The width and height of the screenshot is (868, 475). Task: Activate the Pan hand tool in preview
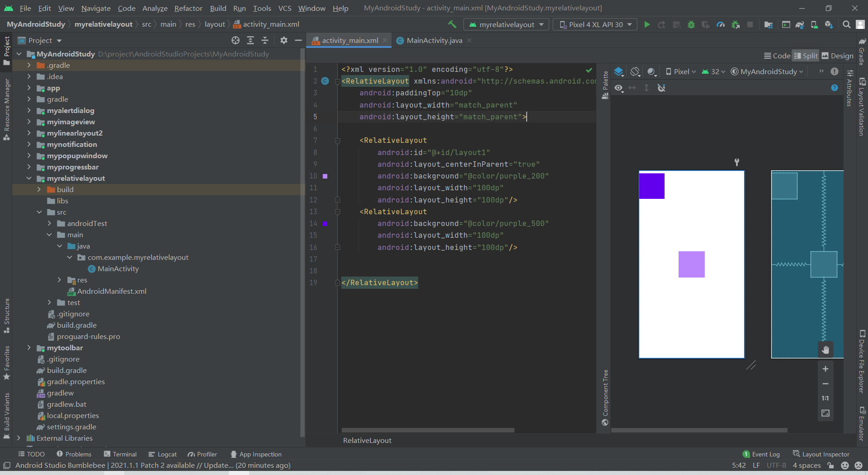pyautogui.click(x=825, y=349)
